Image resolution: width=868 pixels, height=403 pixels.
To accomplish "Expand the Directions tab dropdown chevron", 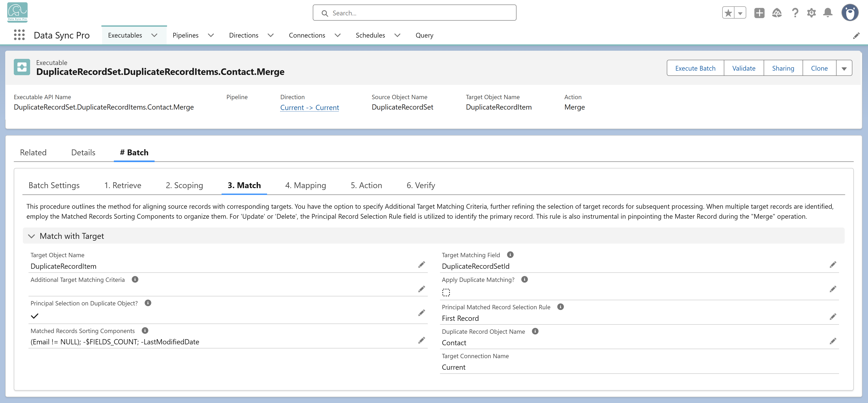I will tap(270, 35).
